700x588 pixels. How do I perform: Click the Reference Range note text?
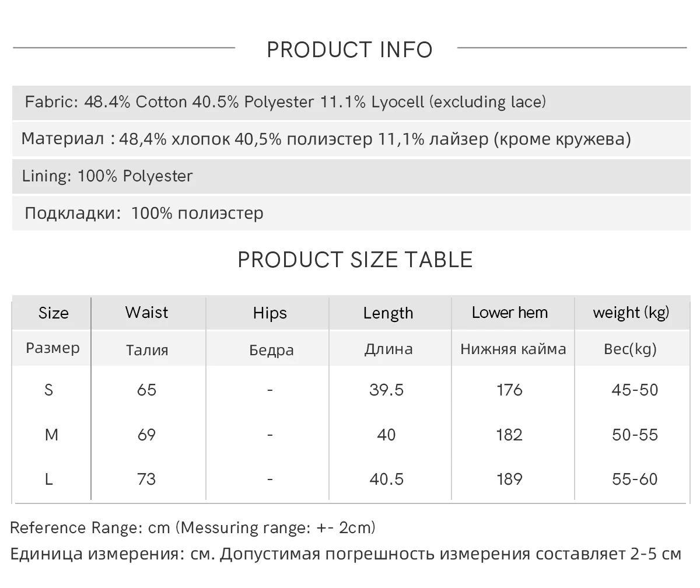[x=192, y=528]
